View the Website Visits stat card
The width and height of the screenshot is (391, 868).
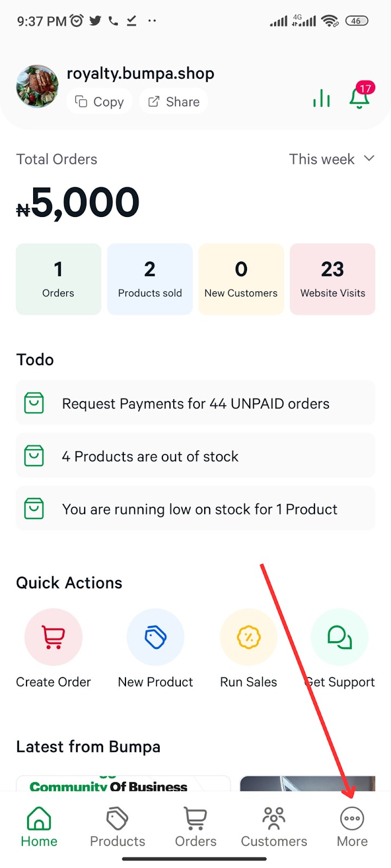point(332,279)
